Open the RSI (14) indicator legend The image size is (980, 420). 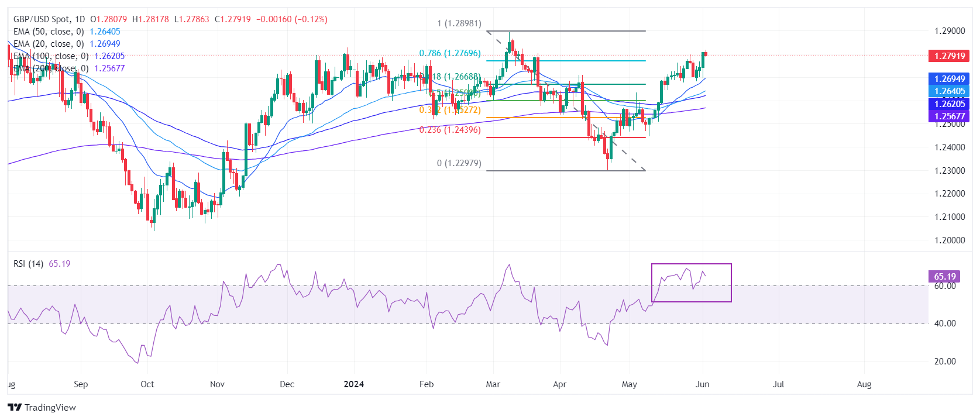click(28, 264)
